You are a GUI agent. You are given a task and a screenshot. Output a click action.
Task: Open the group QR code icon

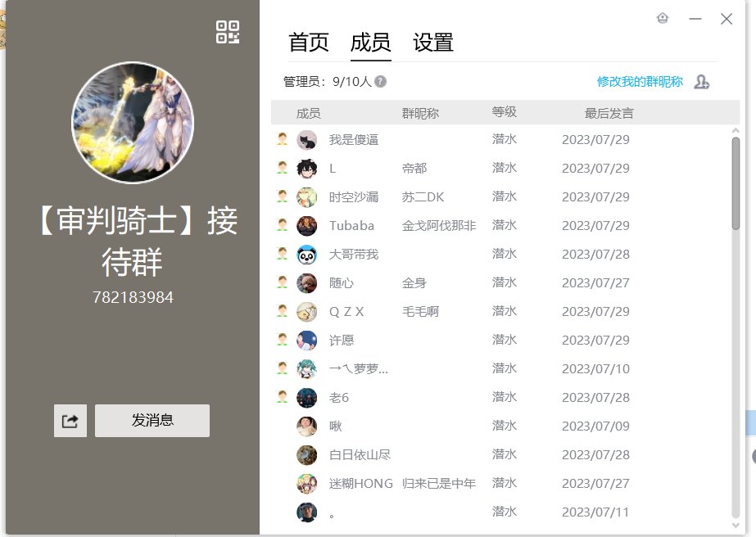tap(228, 32)
